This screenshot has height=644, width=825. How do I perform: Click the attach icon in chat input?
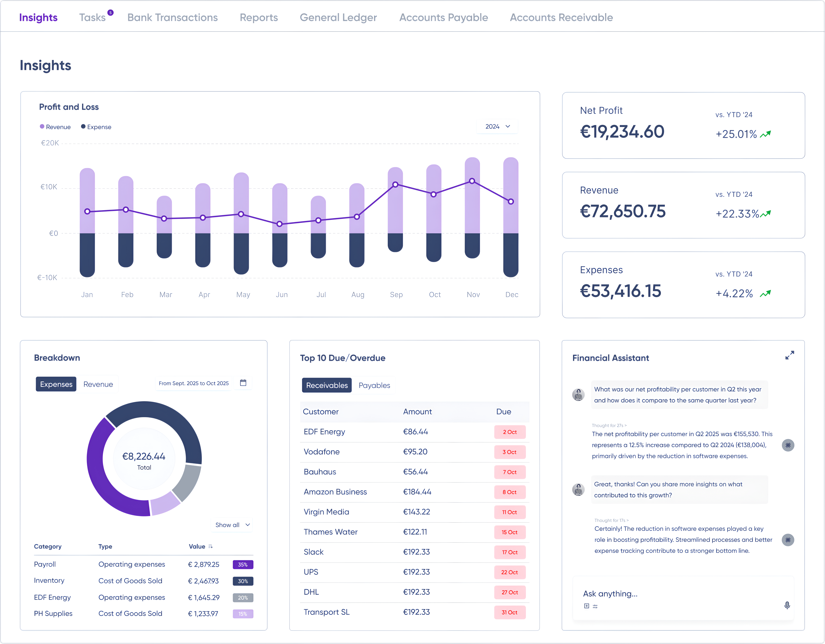[587, 606]
